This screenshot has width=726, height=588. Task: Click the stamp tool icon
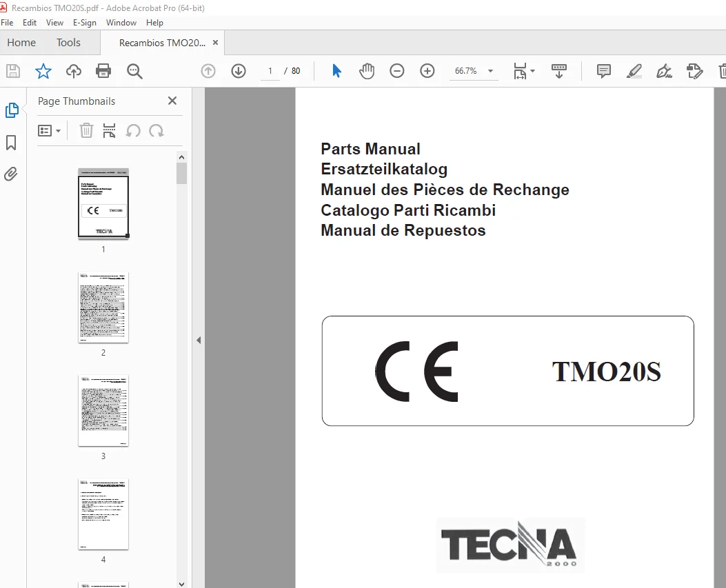[x=694, y=71]
